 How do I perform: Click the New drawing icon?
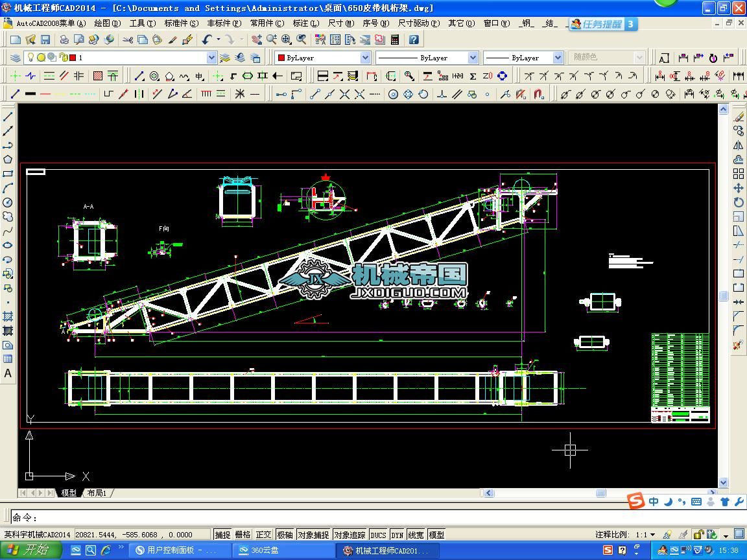pos(16,40)
